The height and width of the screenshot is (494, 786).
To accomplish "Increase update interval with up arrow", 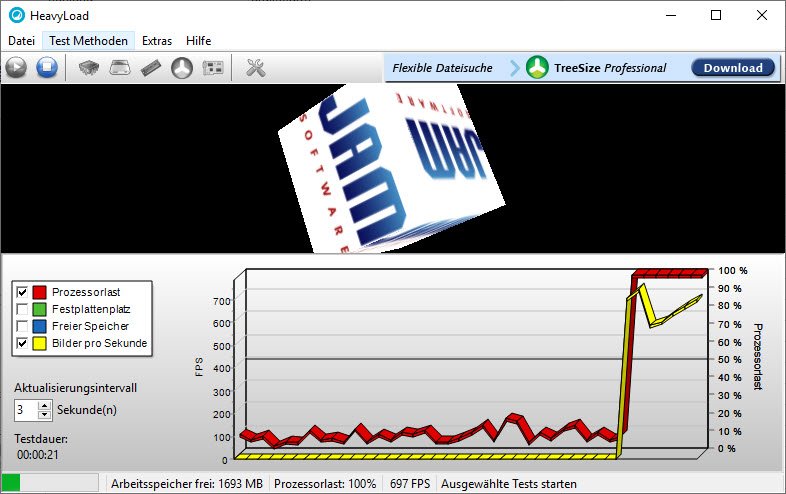I will [x=45, y=405].
